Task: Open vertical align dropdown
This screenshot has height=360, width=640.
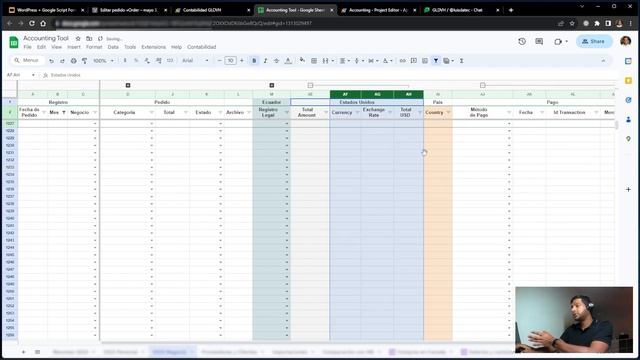Action: click(359, 61)
